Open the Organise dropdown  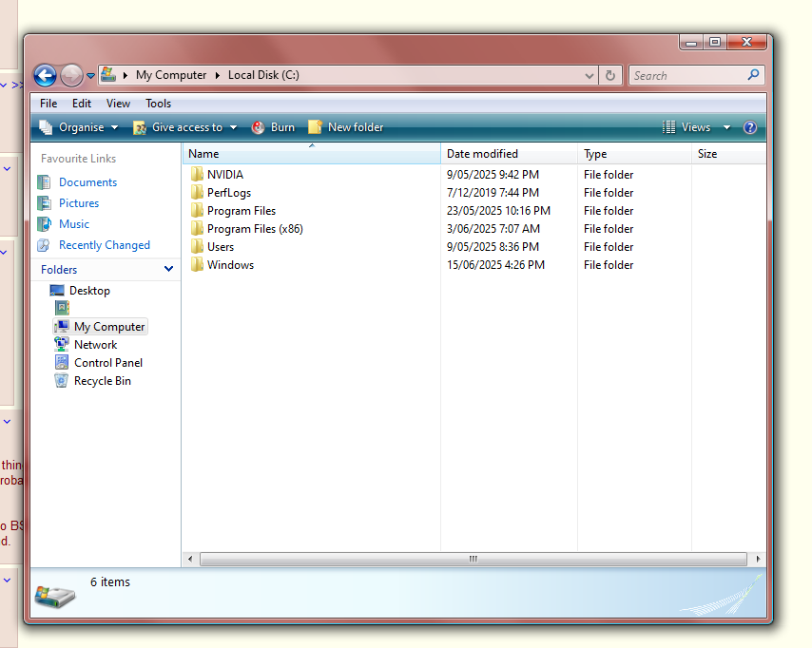[x=79, y=127]
